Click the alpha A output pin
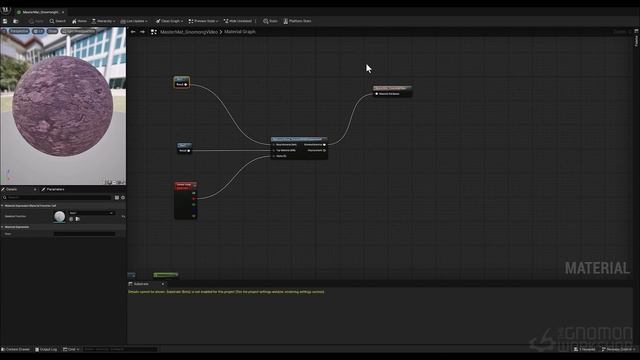This screenshot has width=640, height=360. click(x=194, y=216)
